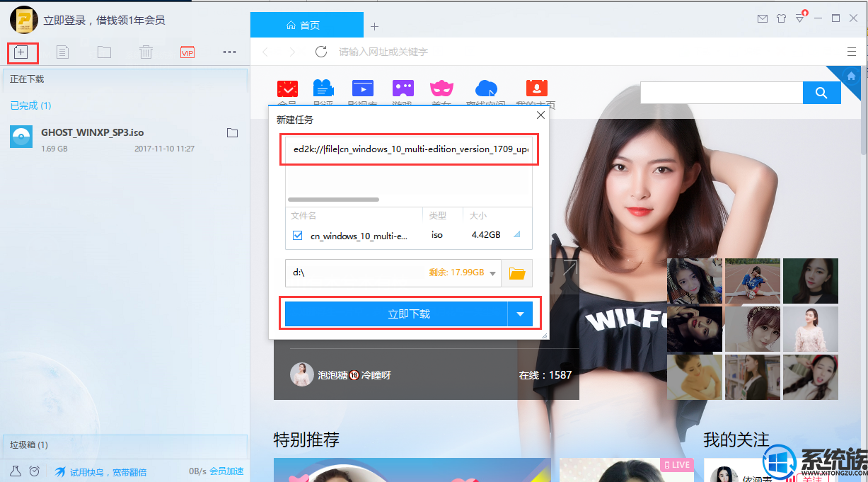This screenshot has height=482, width=868.
Task: Click the new task plus icon
Action: coord(21,52)
